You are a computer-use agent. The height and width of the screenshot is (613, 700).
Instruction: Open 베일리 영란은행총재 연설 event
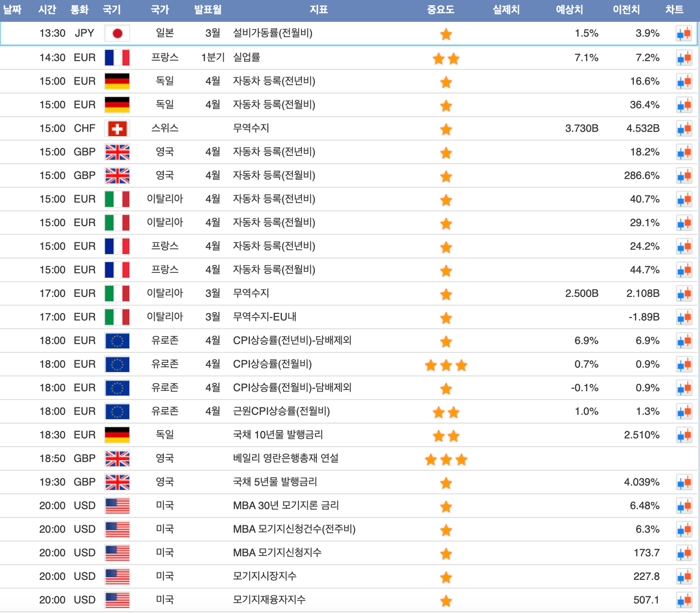point(285,458)
